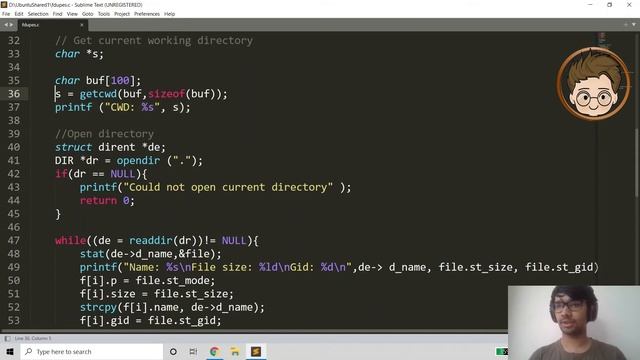Open File Explorer from the taskbar
This screenshot has width=640, height=360.
coord(235,351)
